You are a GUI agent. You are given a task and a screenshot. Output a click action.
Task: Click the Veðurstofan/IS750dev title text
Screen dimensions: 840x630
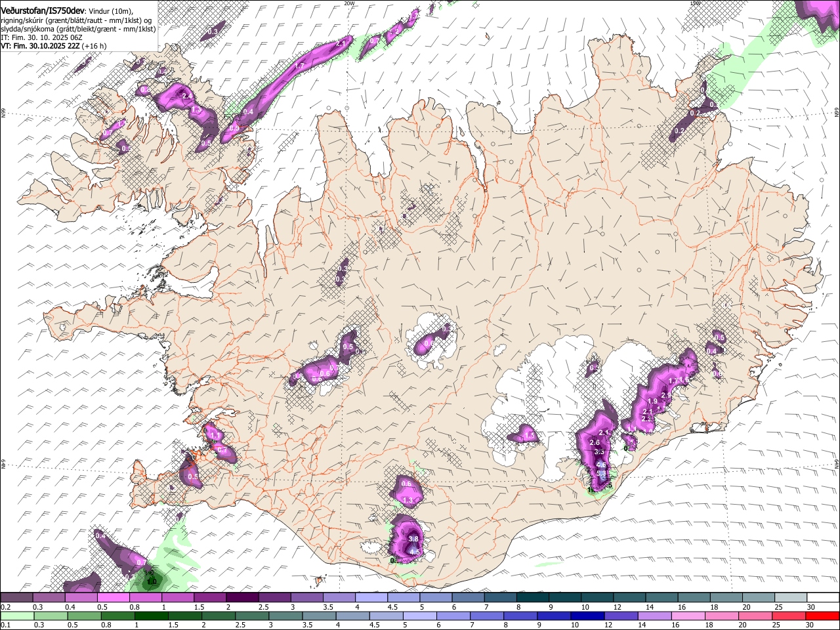(x=42, y=11)
